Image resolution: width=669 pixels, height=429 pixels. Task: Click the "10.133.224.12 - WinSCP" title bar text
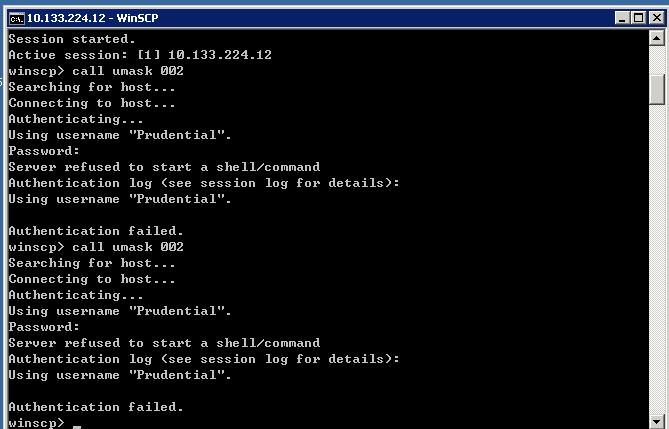[x=92, y=18]
